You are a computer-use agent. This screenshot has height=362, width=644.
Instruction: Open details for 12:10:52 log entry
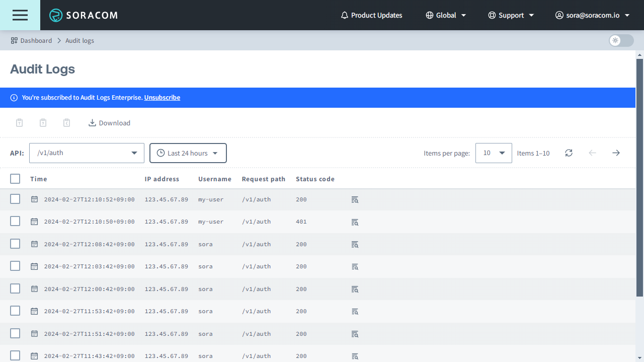[355, 200]
